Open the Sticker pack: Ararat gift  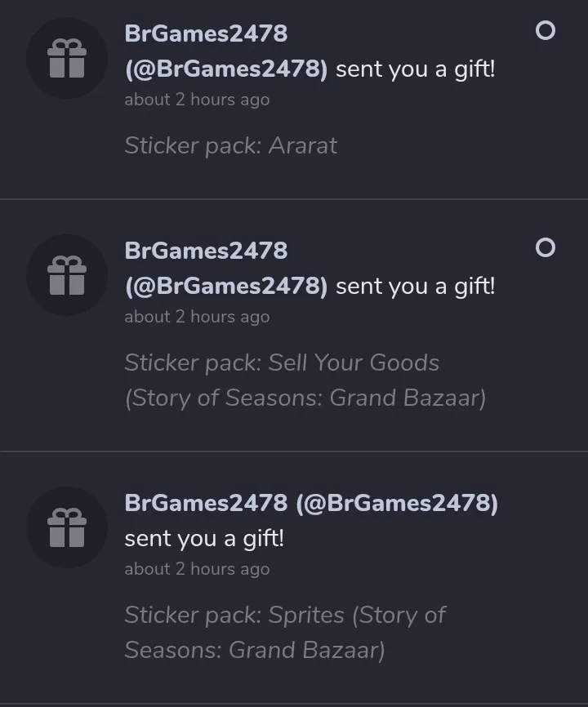point(231,145)
